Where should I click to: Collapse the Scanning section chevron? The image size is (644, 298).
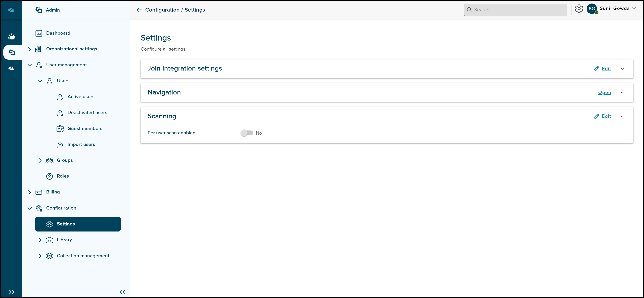(622, 116)
